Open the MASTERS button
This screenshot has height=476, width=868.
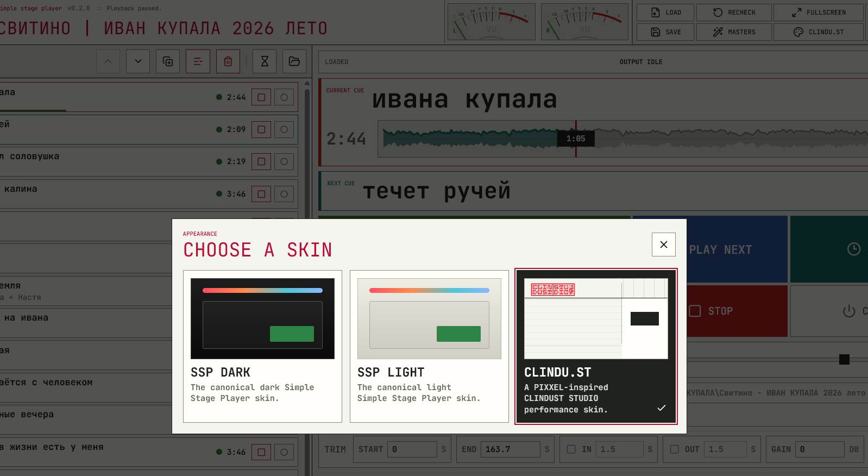click(x=734, y=32)
